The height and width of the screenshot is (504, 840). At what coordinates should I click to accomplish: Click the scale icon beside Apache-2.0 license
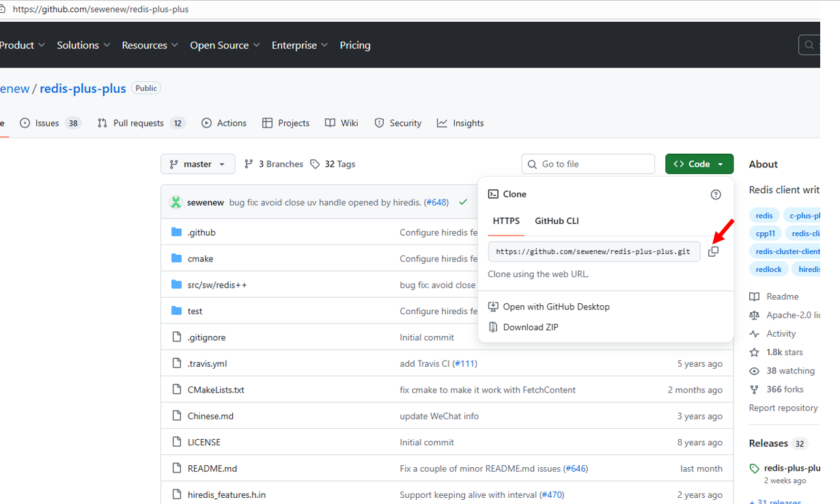[754, 315]
